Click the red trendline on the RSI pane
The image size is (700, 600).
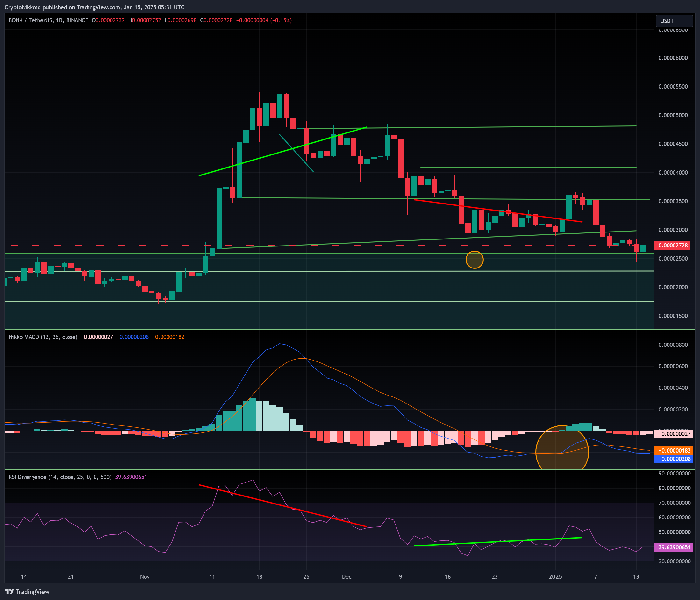coord(283,506)
